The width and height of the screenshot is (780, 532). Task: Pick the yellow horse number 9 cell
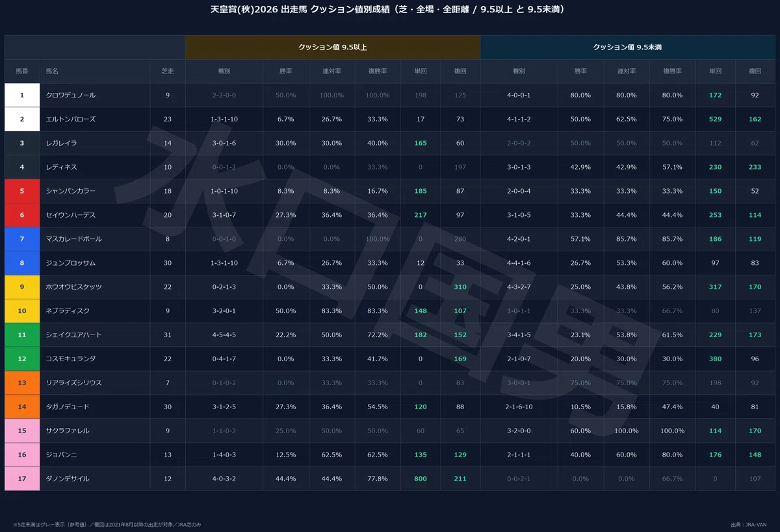click(22, 287)
